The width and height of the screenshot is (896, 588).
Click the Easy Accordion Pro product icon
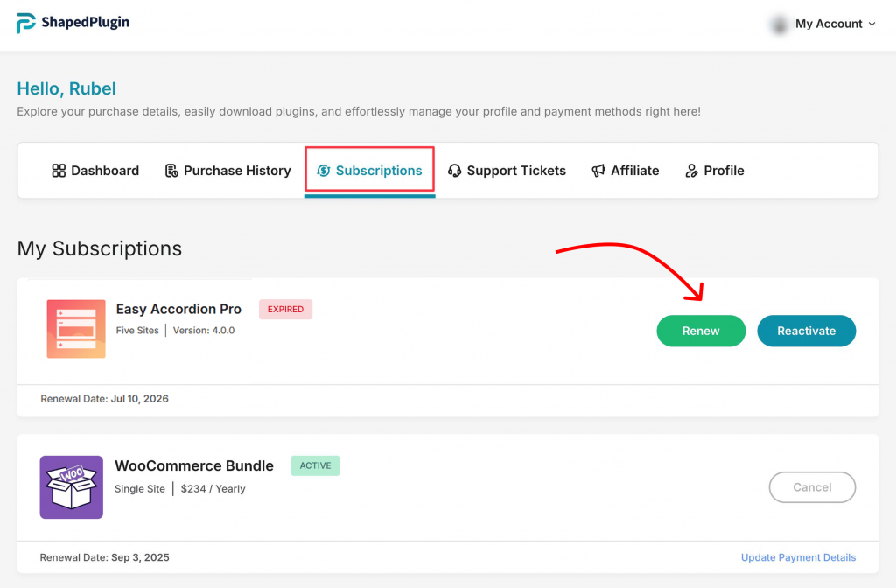(76, 329)
